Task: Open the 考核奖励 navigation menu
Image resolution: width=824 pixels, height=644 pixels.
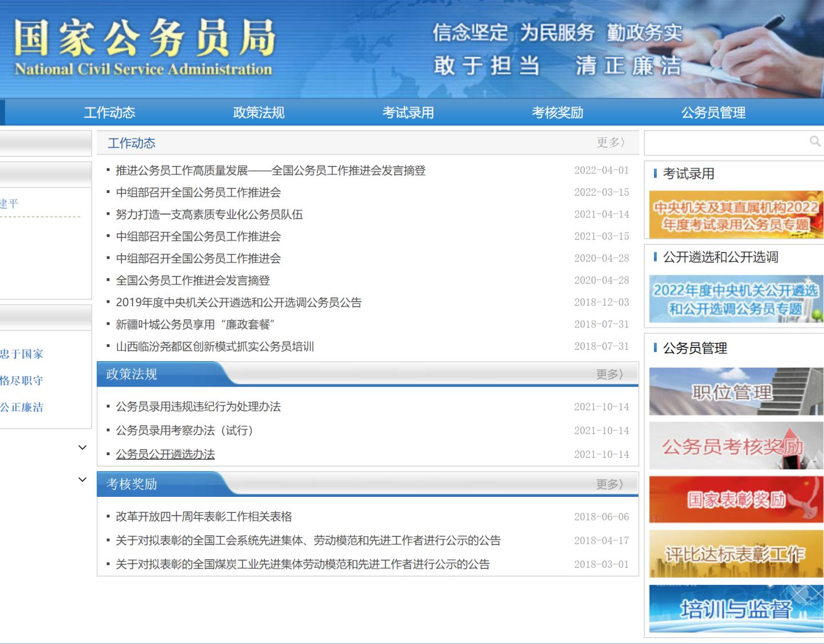Action: pyautogui.click(x=557, y=113)
